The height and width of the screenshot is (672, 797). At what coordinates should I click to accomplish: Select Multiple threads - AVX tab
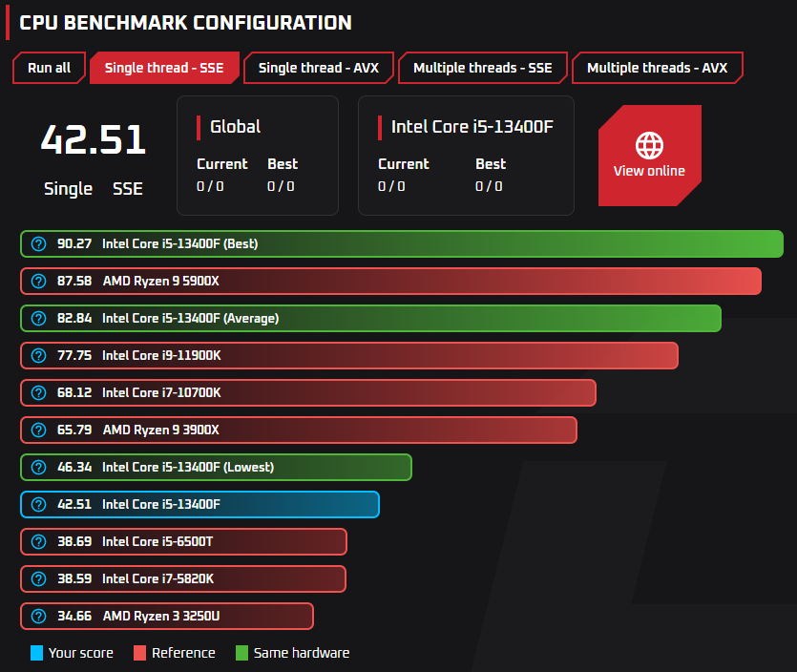(x=658, y=68)
